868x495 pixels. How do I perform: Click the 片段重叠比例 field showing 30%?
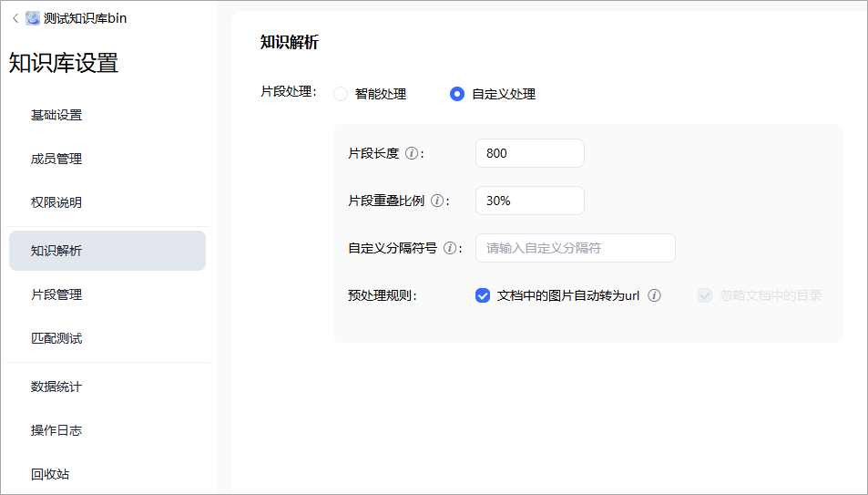click(530, 201)
